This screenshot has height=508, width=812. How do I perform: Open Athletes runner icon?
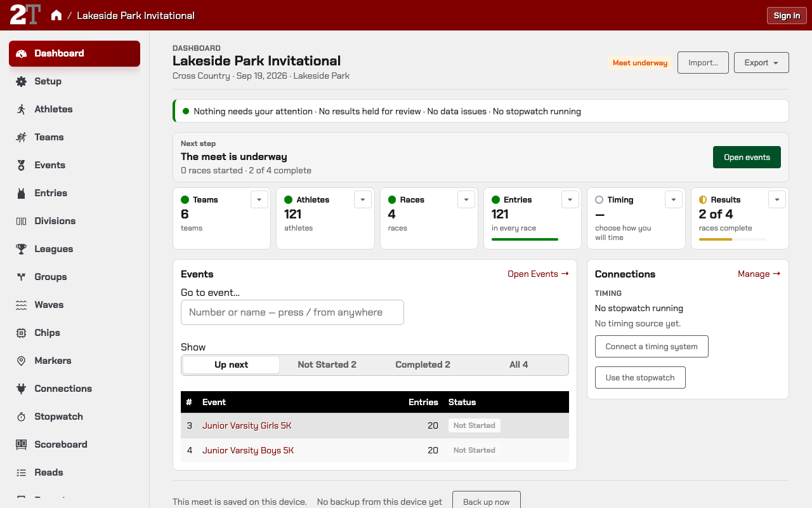[x=22, y=109]
